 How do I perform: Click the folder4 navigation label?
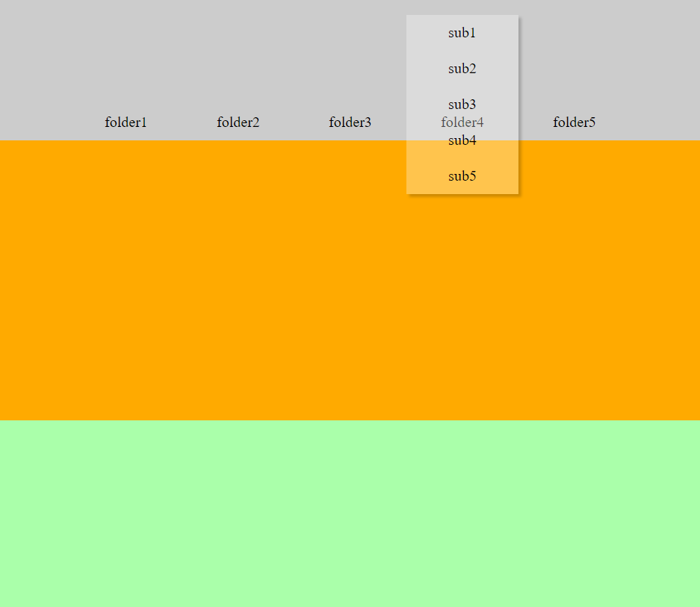pyautogui.click(x=462, y=122)
